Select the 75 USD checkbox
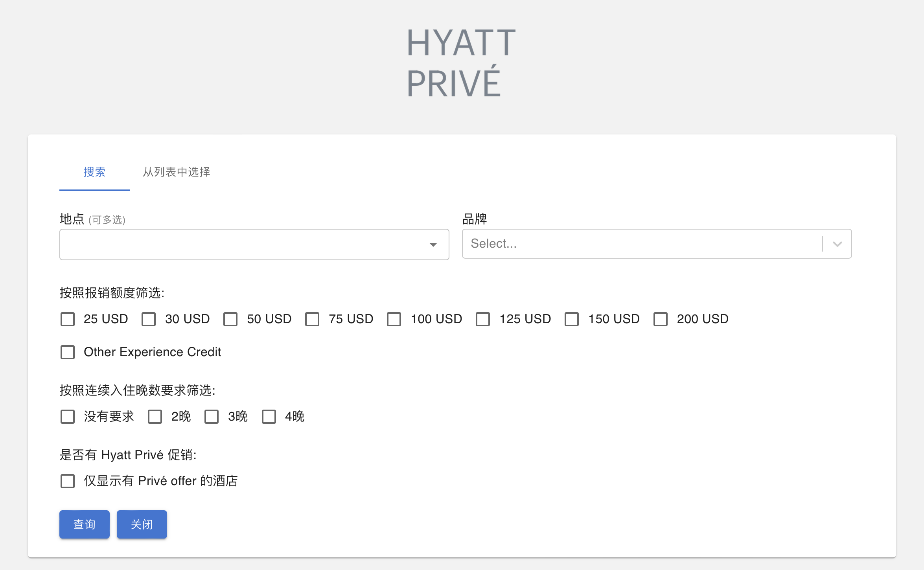Screen dimensions: 924x570 tap(312, 319)
